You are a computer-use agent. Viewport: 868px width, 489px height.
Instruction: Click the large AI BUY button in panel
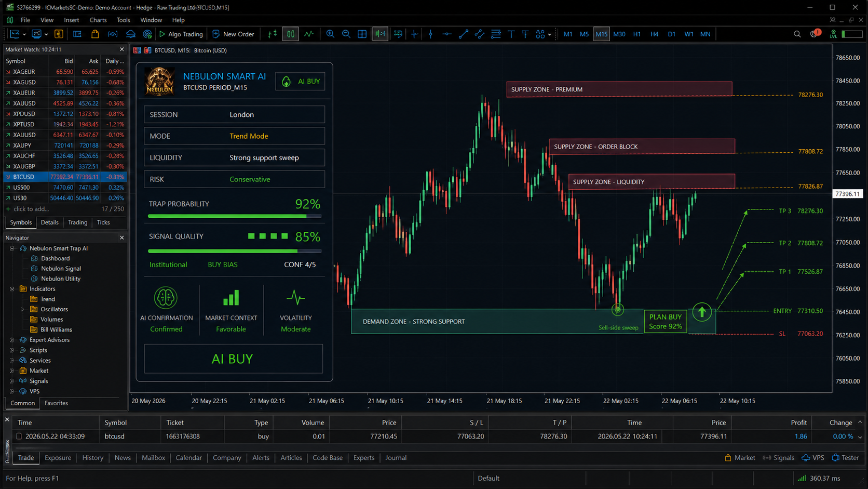coord(233,359)
